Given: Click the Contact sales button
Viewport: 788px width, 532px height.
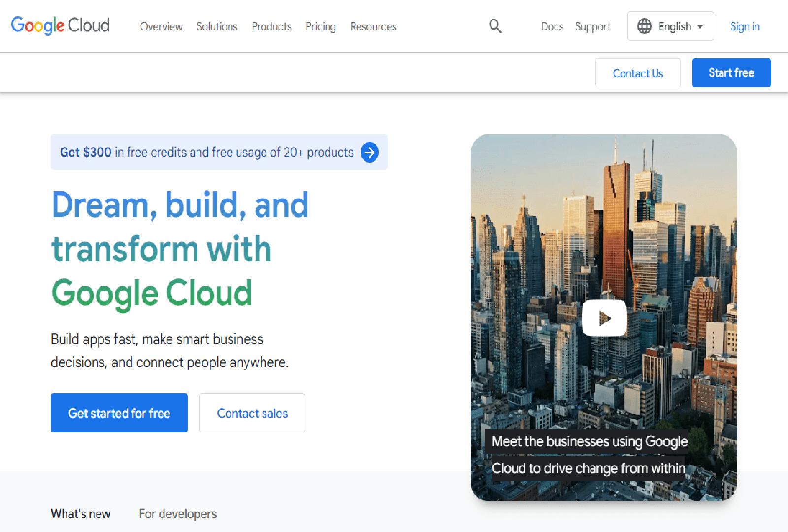Looking at the screenshot, I should [252, 413].
